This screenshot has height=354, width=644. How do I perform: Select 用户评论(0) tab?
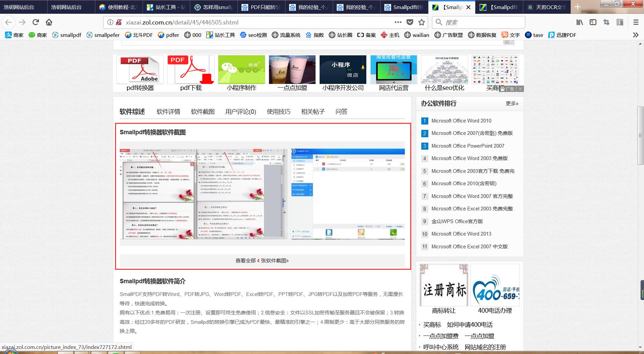coord(240,111)
